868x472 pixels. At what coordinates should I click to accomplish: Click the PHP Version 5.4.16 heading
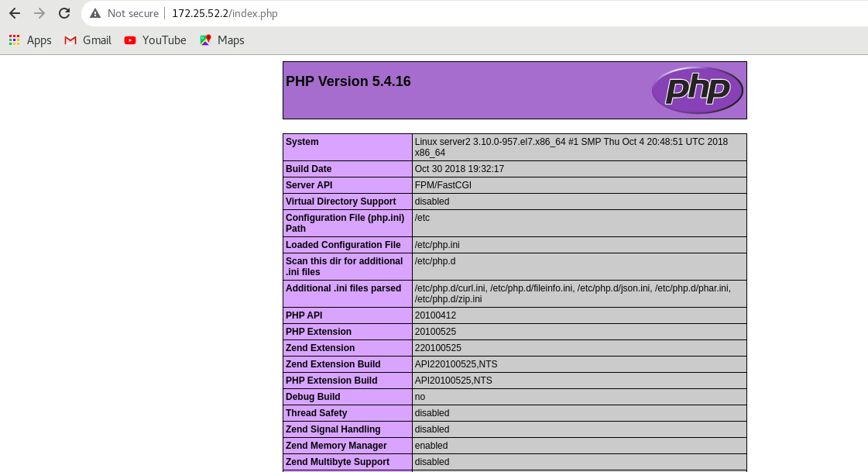point(348,81)
